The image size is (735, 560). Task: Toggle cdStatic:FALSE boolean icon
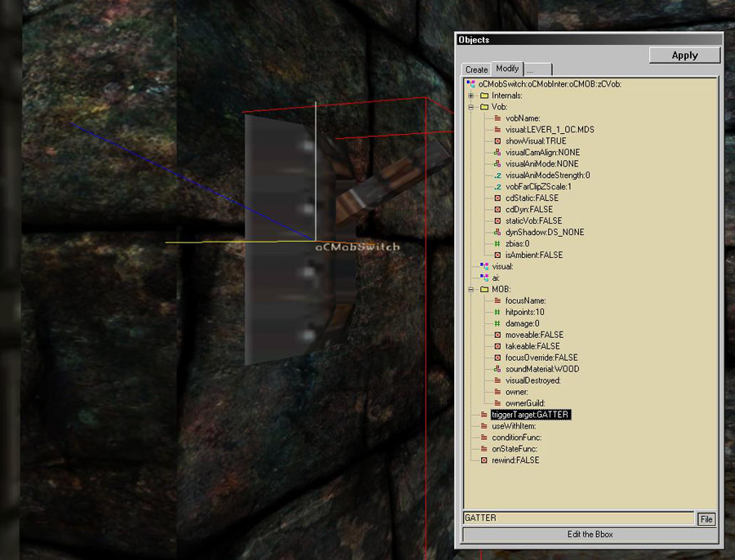497,198
